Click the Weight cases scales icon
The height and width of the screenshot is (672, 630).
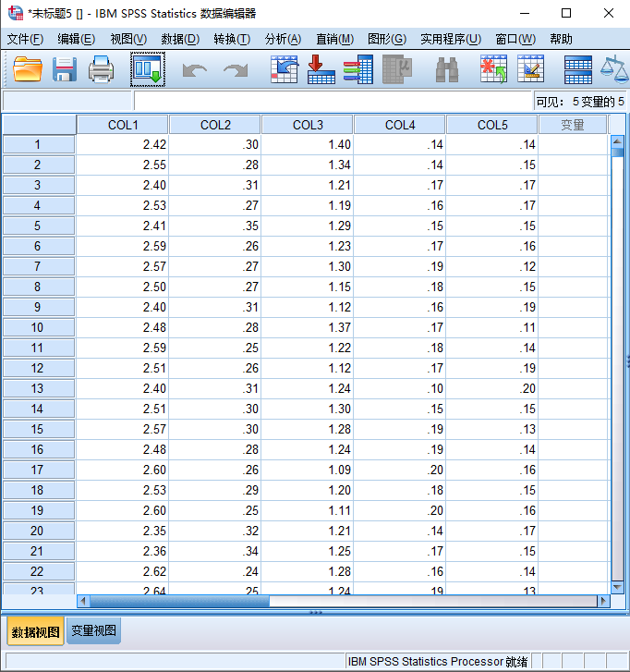coord(615,69)
